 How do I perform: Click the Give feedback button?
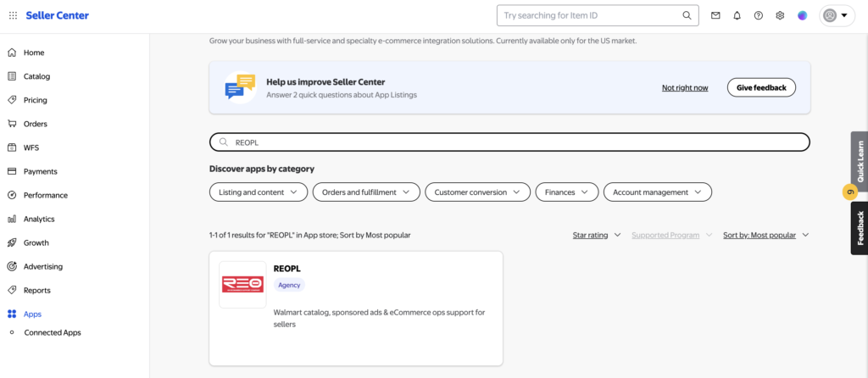coord(761,87)
